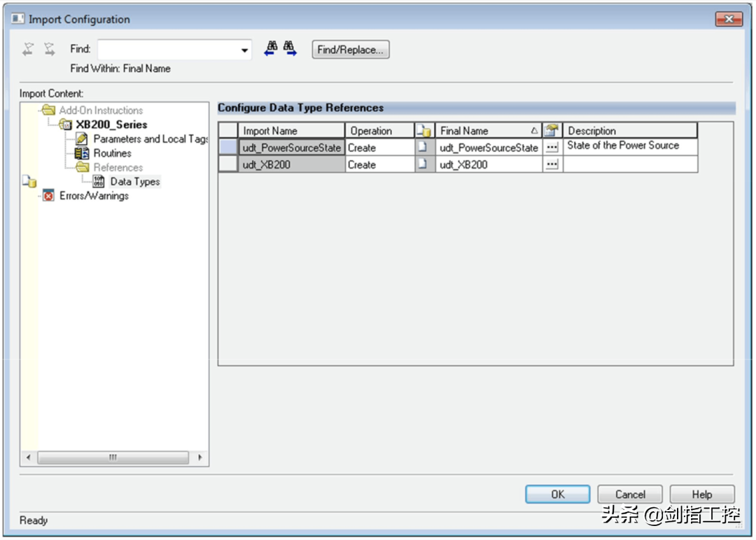
Task: Select Data Types under References
Action: [134, 182]
